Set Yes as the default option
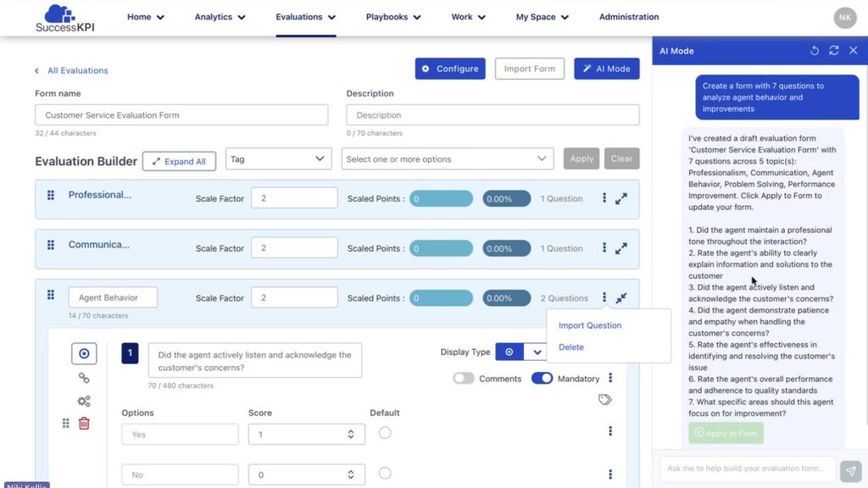868x488 pixels. pos(385,433)
